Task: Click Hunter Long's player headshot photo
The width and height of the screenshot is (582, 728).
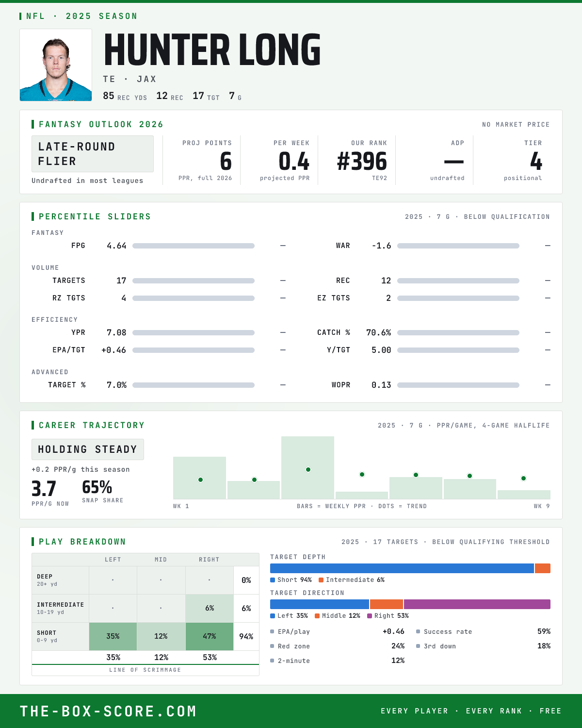Action: [x=56, y=65]
